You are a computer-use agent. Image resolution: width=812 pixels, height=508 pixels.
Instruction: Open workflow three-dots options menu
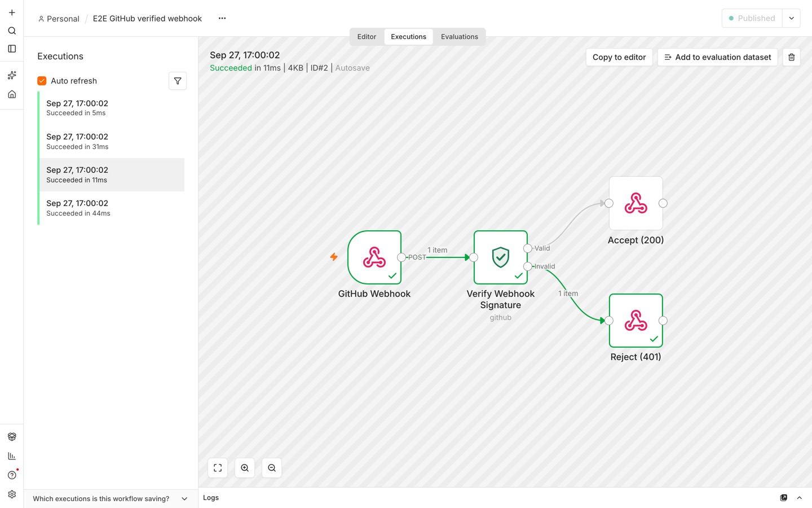pyautogui.click(x=222, y=18)
